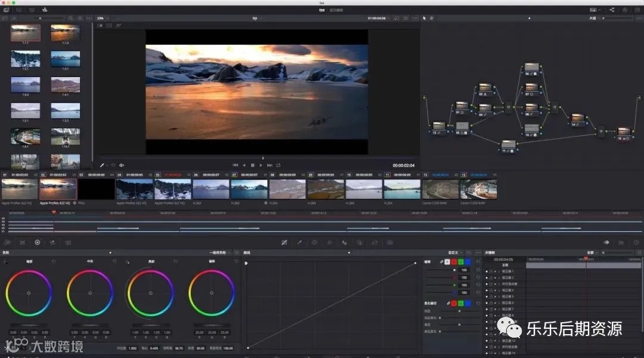The image size is (644, 358).
Task: Reset the Lift color wheel
Action: point(54,261)
